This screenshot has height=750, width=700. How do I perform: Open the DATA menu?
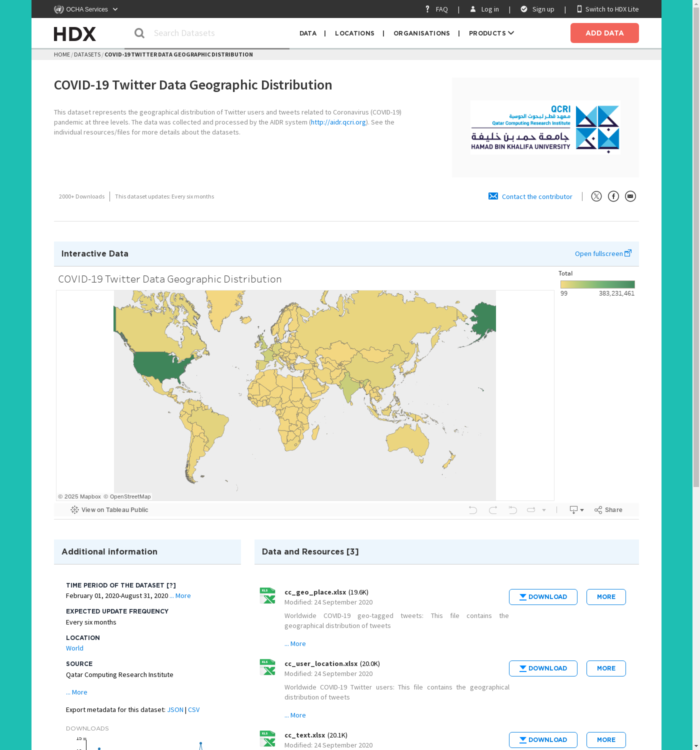pos(308,33)
